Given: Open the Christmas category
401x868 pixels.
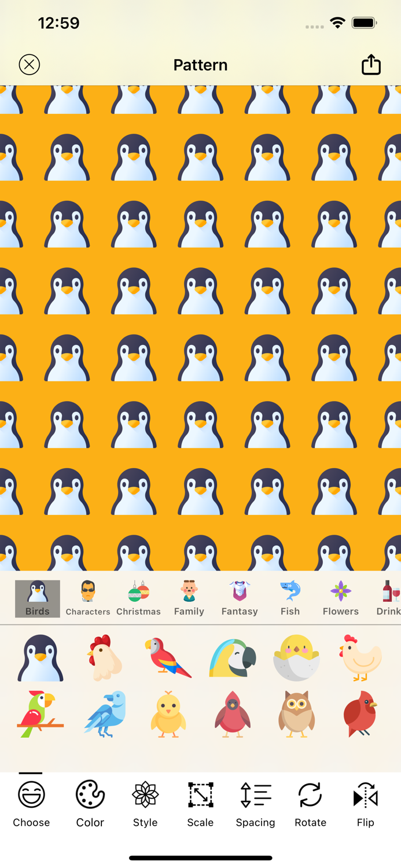Looking at the screenshot, I should coord(138,599).
